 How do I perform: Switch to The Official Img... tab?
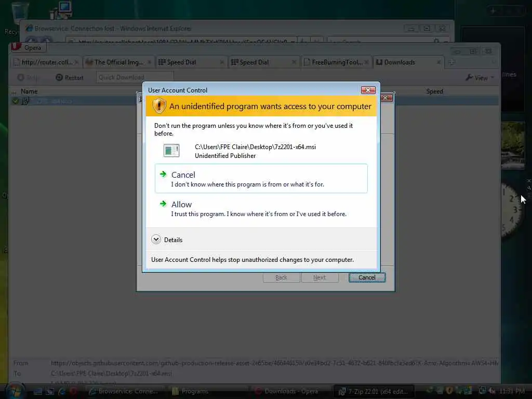[x=118, y=62]
